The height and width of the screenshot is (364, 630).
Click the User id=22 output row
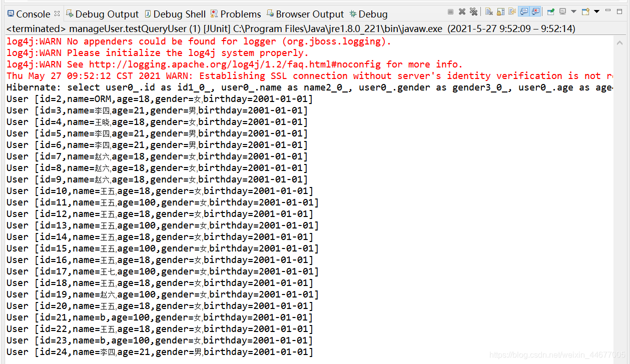click(160, 329)
